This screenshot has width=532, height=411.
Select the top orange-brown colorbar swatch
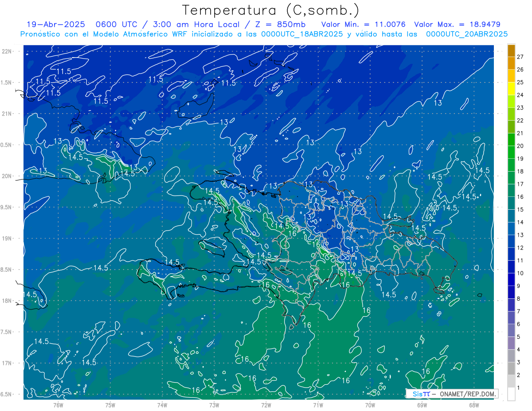(x=511, y=51)
